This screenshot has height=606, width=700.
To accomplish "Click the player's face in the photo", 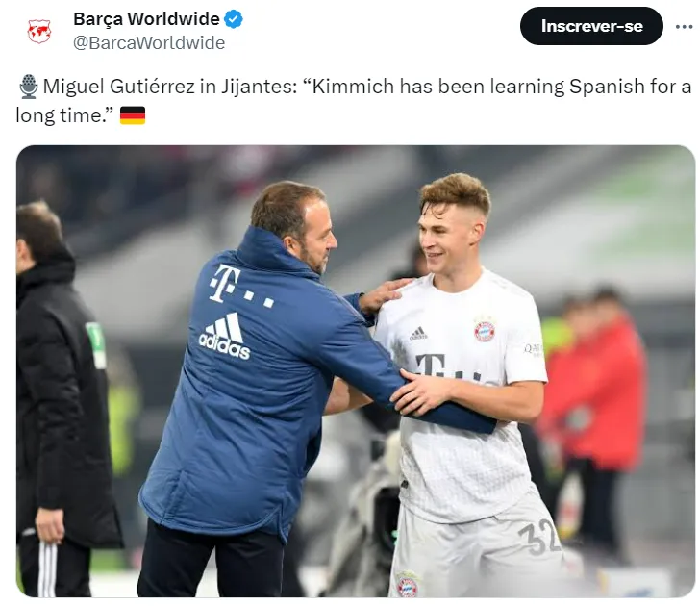I will point(449,240).
